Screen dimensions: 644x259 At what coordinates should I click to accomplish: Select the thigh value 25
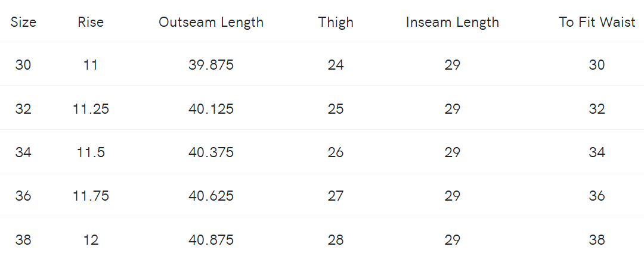336,109
